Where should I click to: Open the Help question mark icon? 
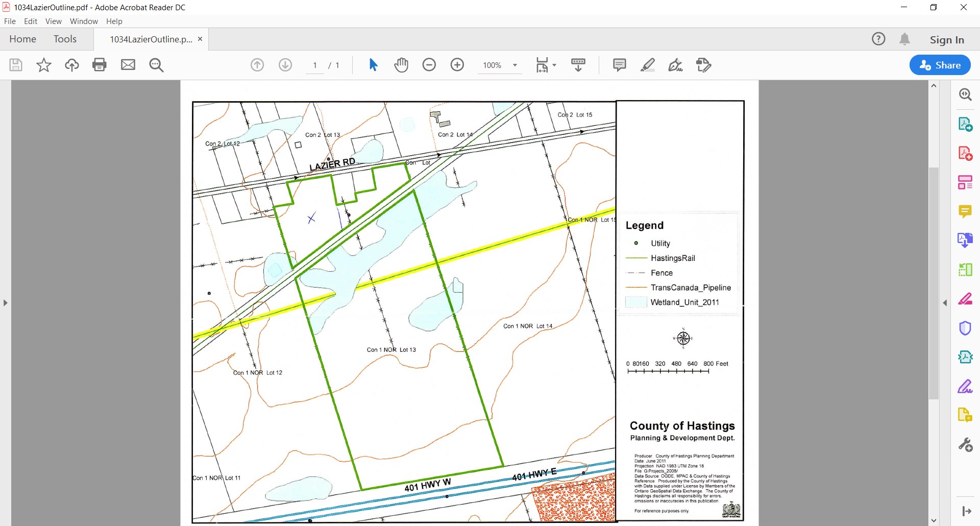[x=878, y=39]
